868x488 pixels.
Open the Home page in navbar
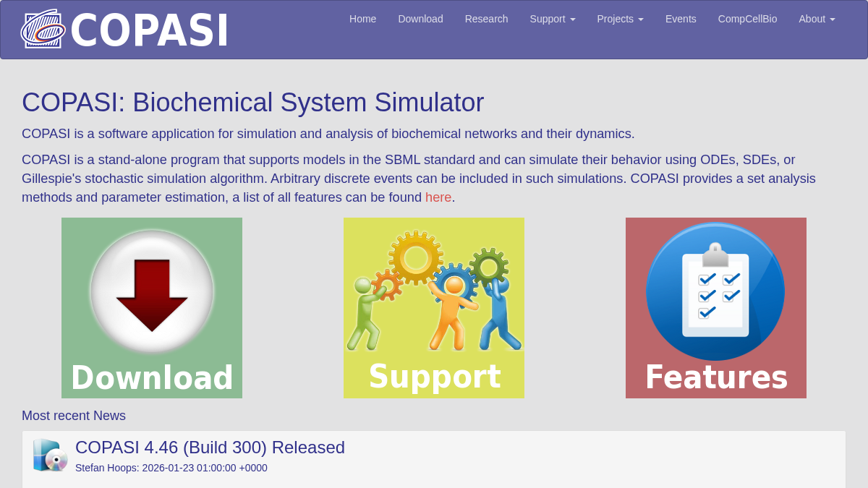point(362,19)
